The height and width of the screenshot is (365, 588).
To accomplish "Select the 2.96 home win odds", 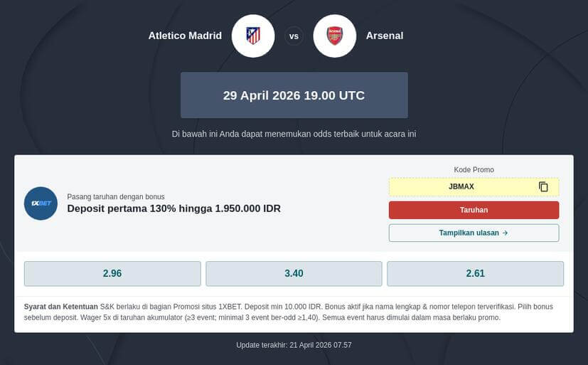I will point(112,273).
